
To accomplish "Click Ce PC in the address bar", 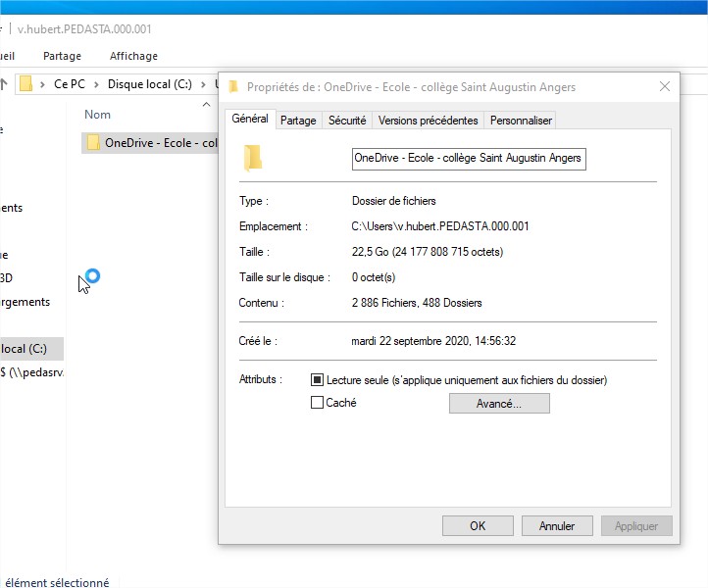I will 70,84.
